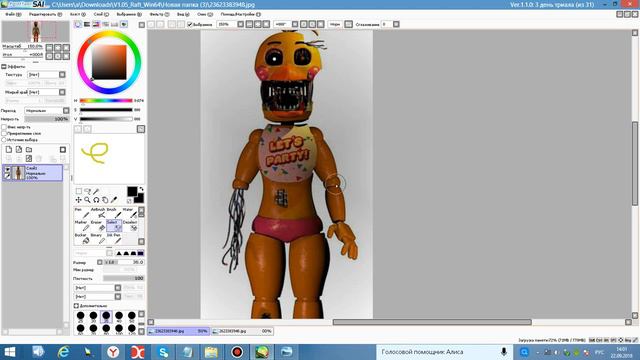Viewport: 640px width, 360px height.
Task: Toggle the Fix opacity checkbox
Action: pos(4,127)
